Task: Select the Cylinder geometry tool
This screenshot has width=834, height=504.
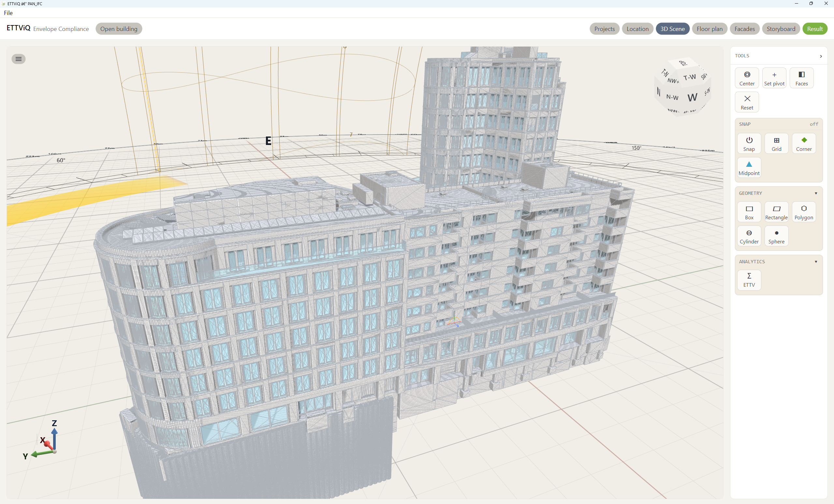Action: pyautogui.click(x=749, y=236)
